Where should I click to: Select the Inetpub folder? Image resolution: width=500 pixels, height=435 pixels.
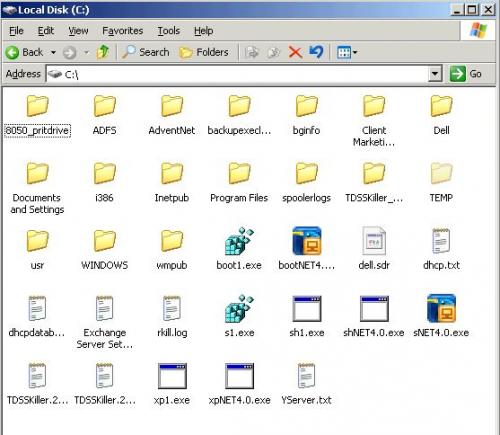pyautogui.click(x=172, y=183)
